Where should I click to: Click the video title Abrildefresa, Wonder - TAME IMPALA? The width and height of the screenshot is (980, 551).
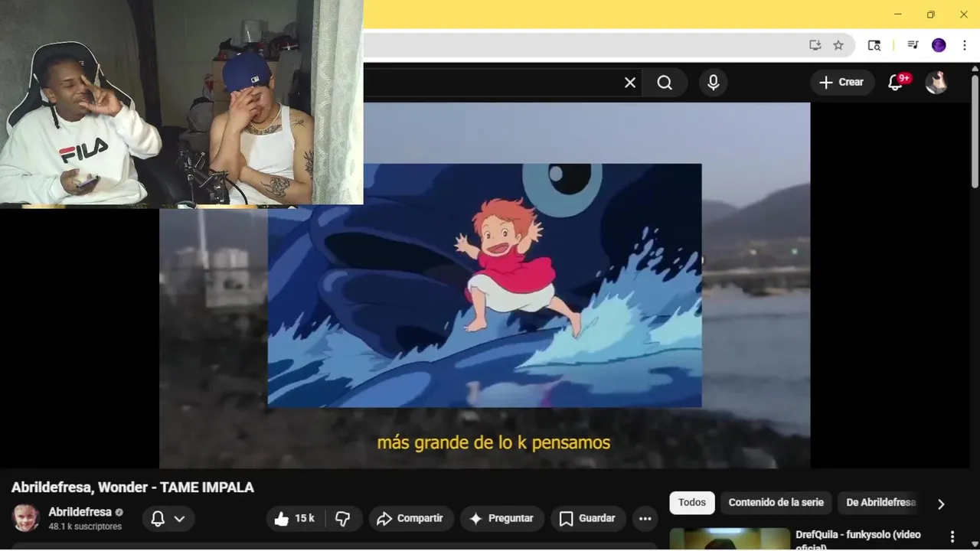tap(132, 487)
